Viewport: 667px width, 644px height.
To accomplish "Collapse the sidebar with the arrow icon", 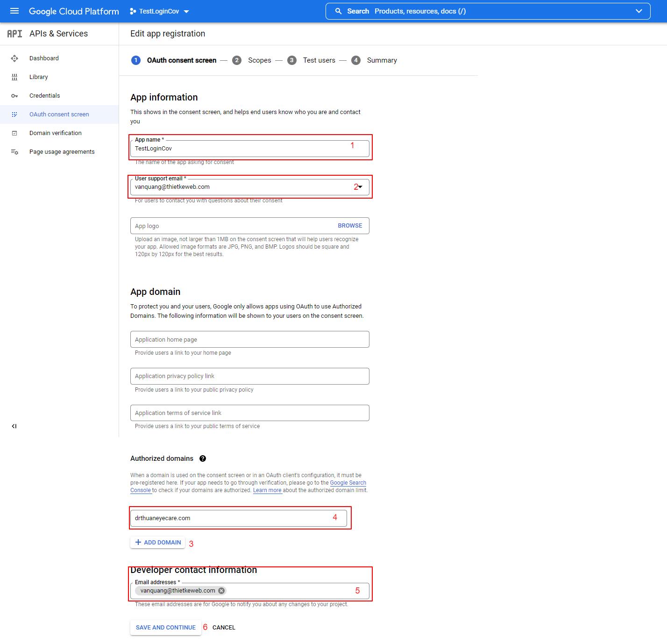I will (14, 426).
